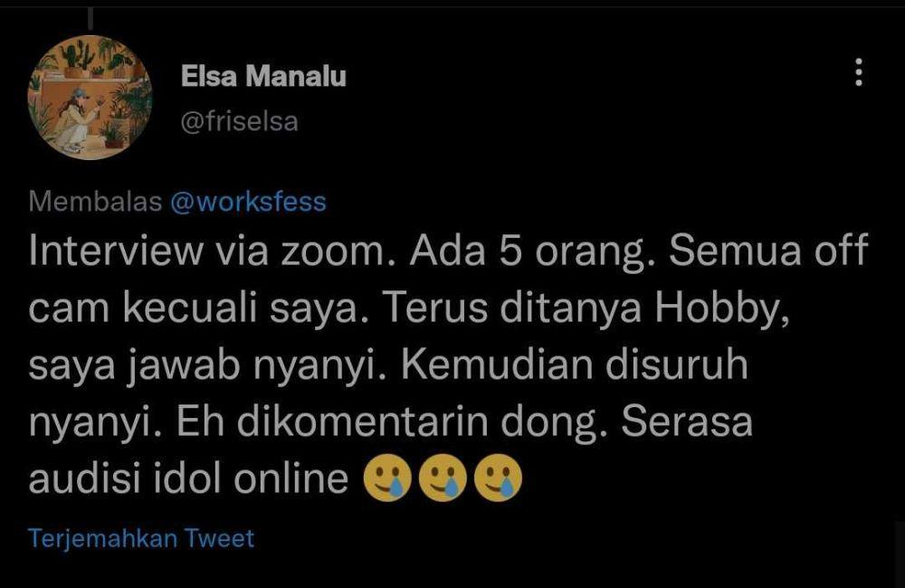Open the three-dot more options menu
This screenshot has width=905, height=588.
[859, 72]
